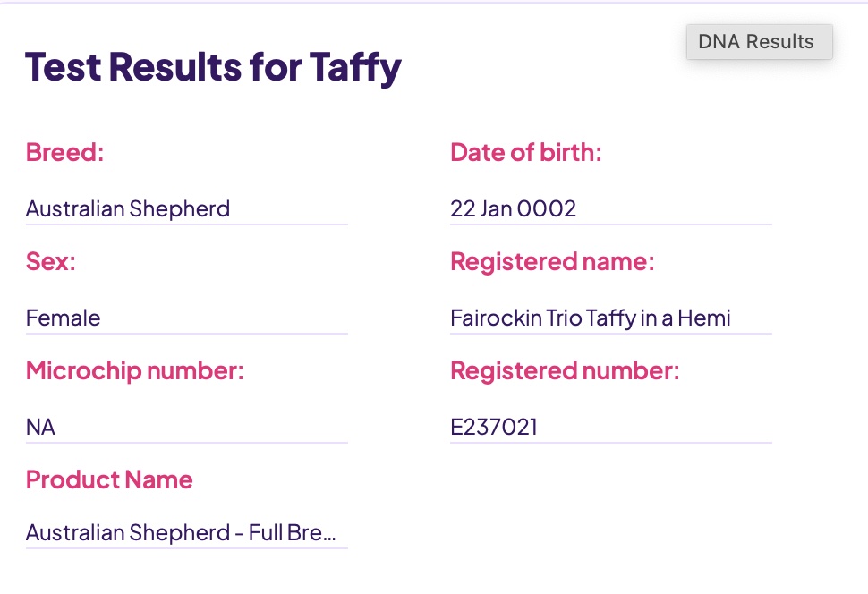Click the Registered number label
868x594 pixels.
[x=564, y=370]
